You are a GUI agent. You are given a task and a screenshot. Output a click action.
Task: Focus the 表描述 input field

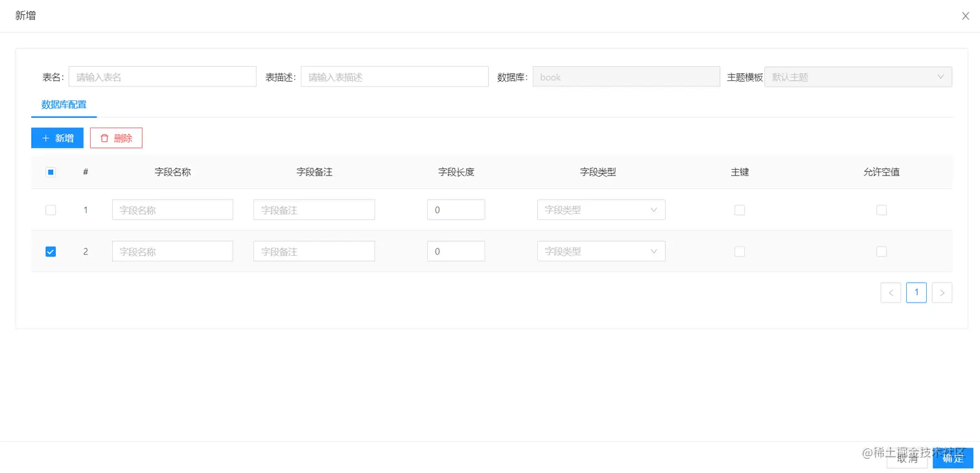click(394, 76)
